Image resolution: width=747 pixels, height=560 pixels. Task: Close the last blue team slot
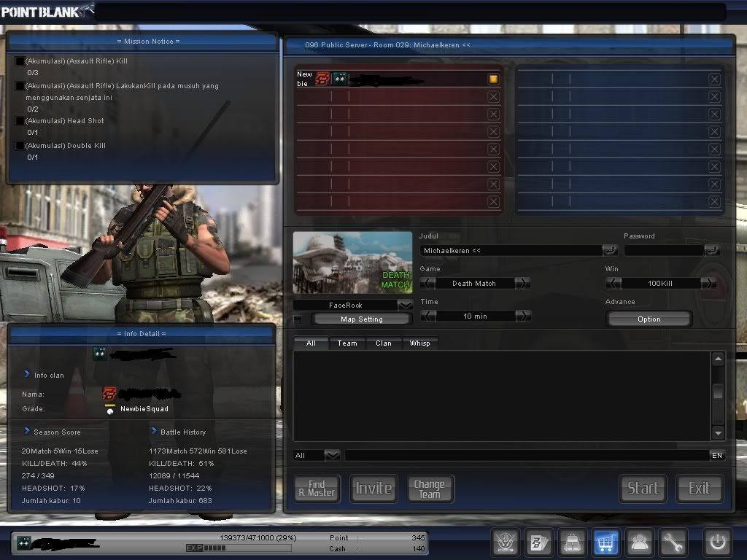(x=714, y=201)
